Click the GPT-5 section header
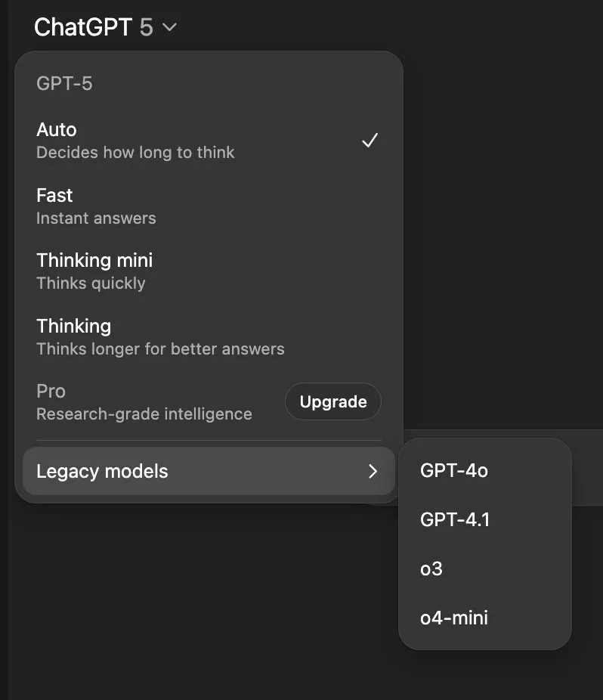The height and width of the screenshot is (700, 603). 65,83
